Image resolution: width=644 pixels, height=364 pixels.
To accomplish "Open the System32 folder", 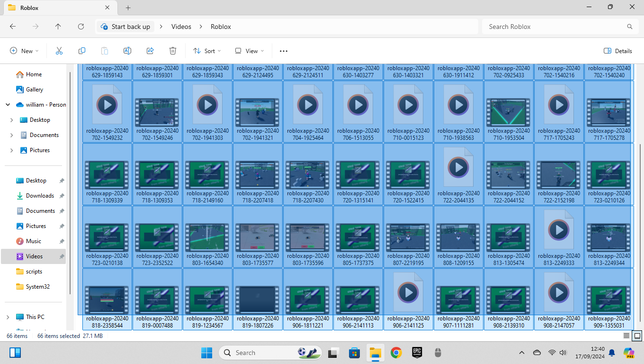I will coord(37,287).
